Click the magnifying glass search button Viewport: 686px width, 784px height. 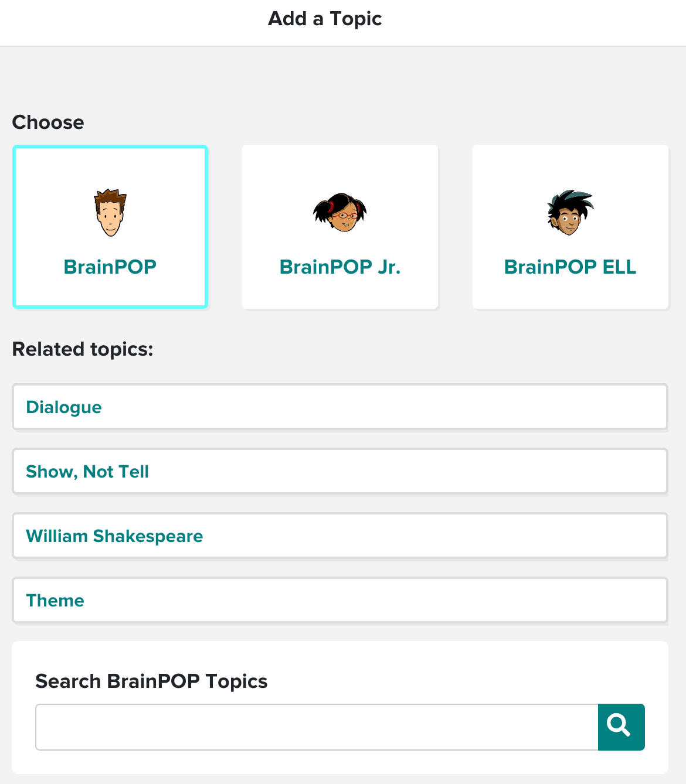621,727
